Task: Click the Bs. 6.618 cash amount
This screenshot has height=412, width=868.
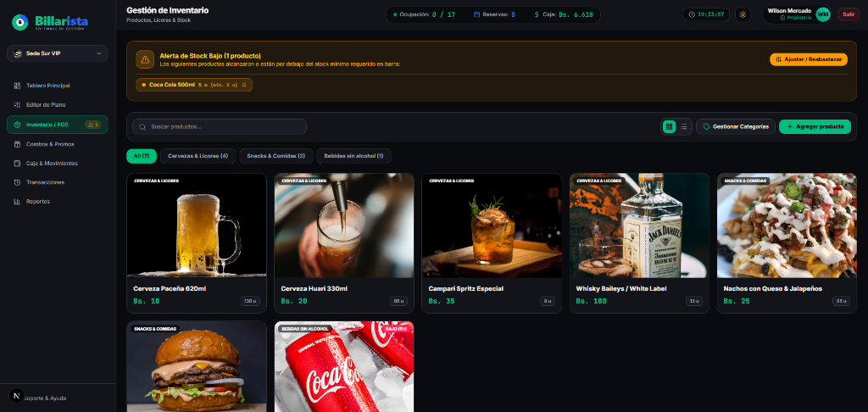Action: (x=576, y=14)
